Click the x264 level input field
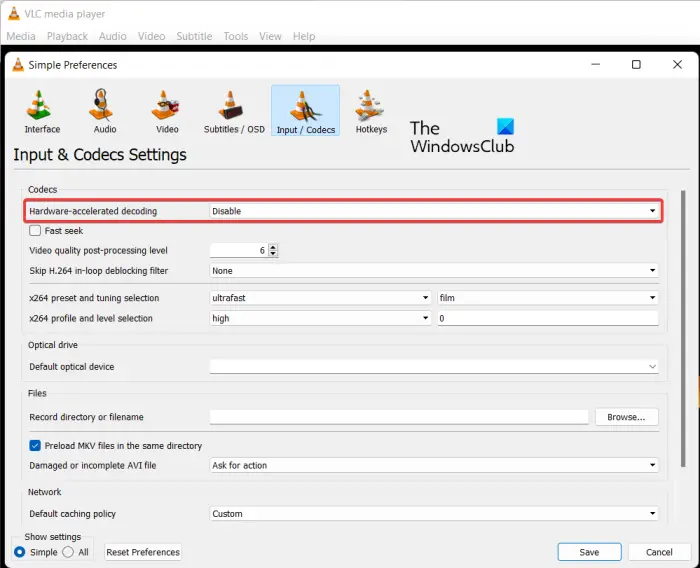 click(548, 318)
